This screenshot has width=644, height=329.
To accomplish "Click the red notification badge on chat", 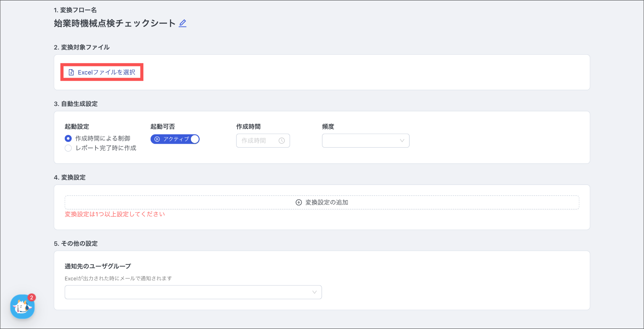I will pyautogui.click(x=31, y=298).
